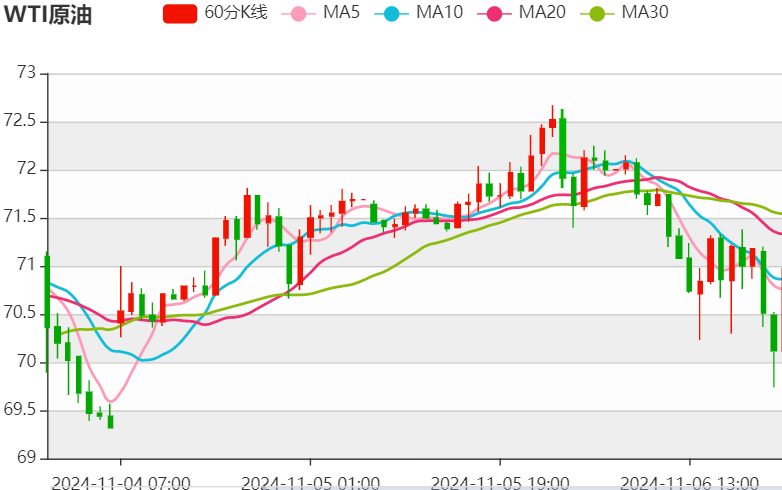Viewport: 782px width, 490px height.
Task: Click the 72.5 y-axis label
Action: pos(20,121)
